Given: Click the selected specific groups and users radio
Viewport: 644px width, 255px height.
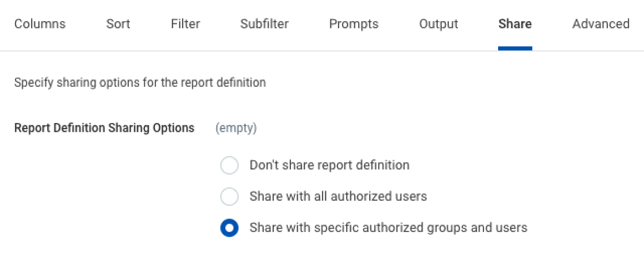Looking at the screenshot, I should pyautogui.click(x=229, y=228).
